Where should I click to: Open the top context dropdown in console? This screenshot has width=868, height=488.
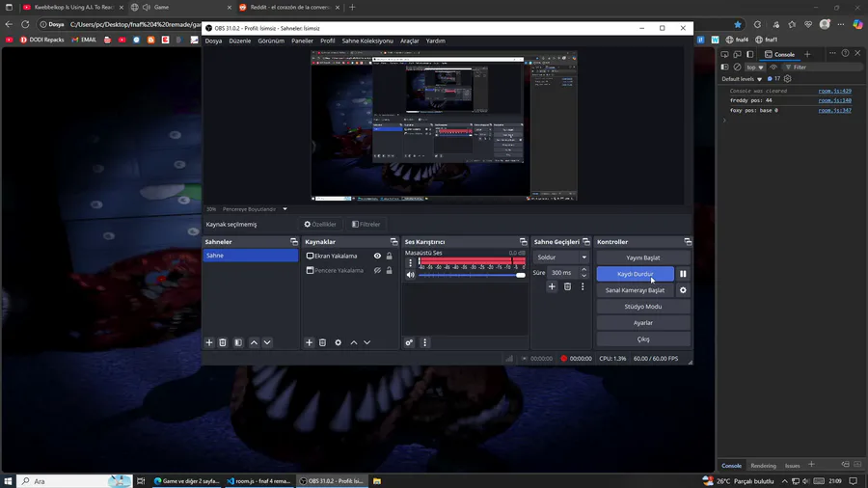[755, 67]
